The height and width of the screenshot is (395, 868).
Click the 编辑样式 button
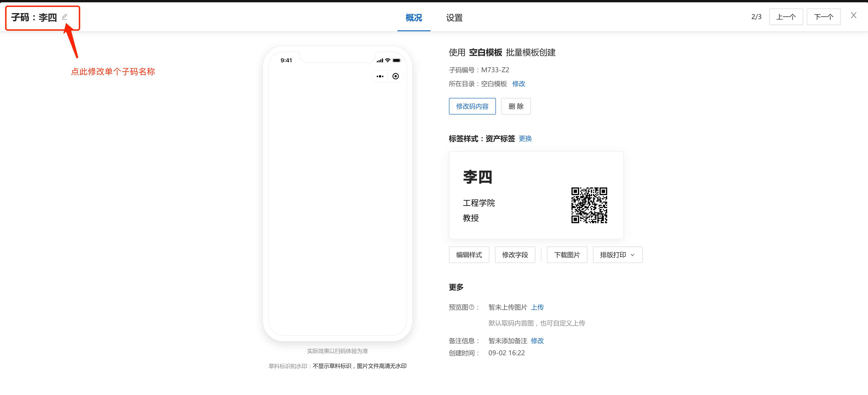pos(469,255)
